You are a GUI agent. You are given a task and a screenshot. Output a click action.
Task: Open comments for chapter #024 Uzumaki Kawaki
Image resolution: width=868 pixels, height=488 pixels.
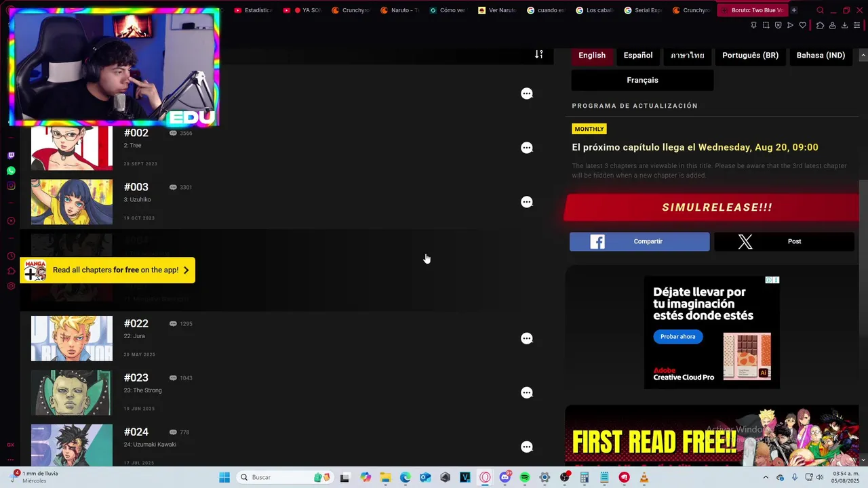(527, 447)
